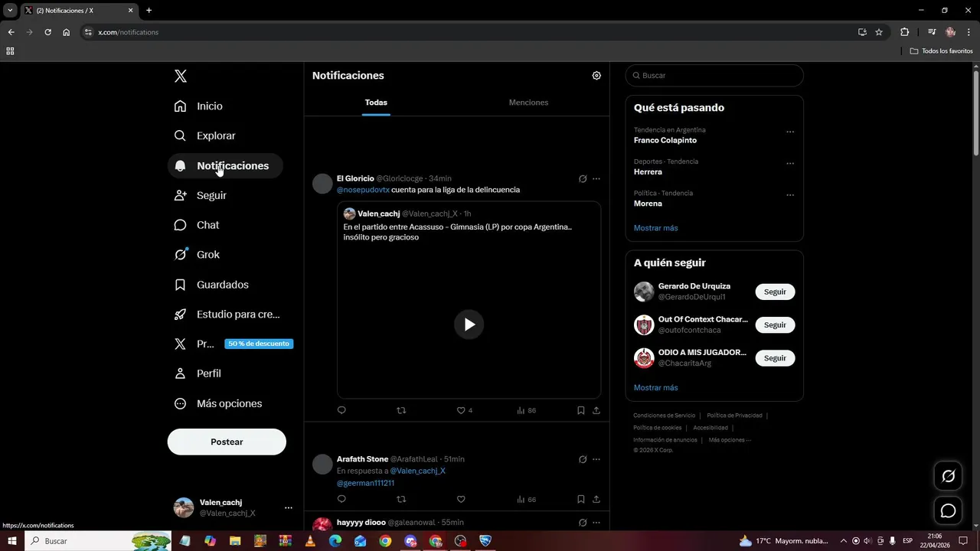Viewport: 980px width, 551px height.
Task: Open more options for Morena trend
Action: coord(790,194)
